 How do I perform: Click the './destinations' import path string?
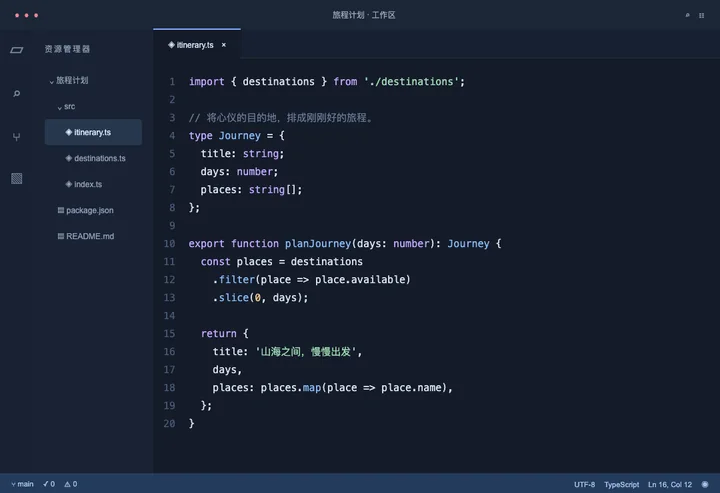coord(411,82)
